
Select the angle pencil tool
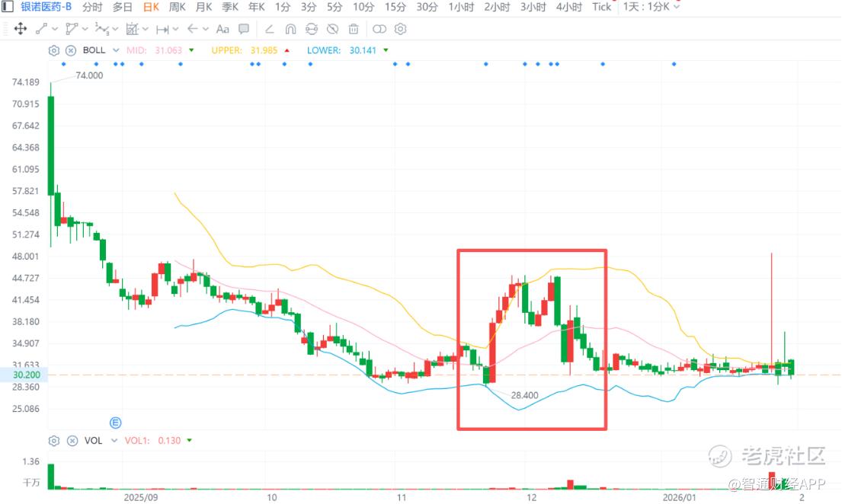(270, 29)
